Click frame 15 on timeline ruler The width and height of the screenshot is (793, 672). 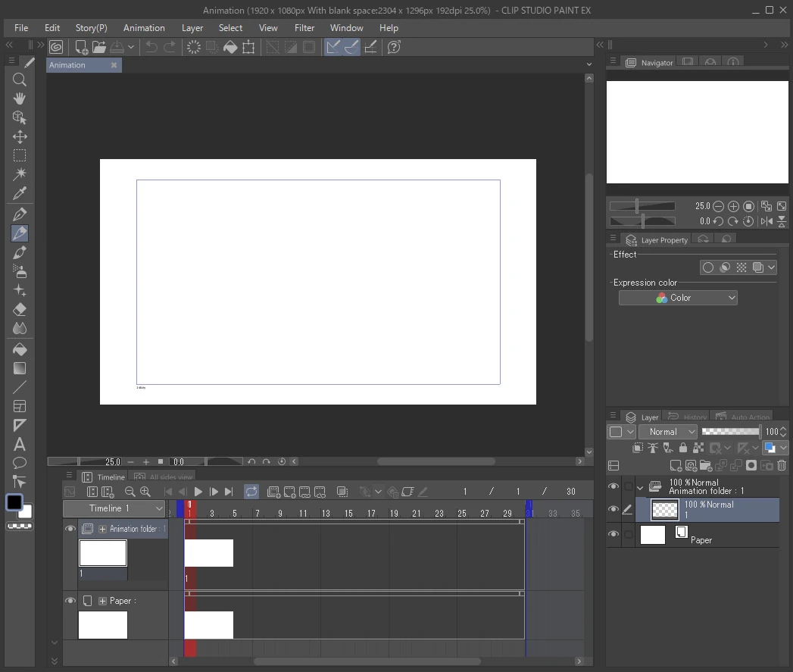(x=348, y=514)
